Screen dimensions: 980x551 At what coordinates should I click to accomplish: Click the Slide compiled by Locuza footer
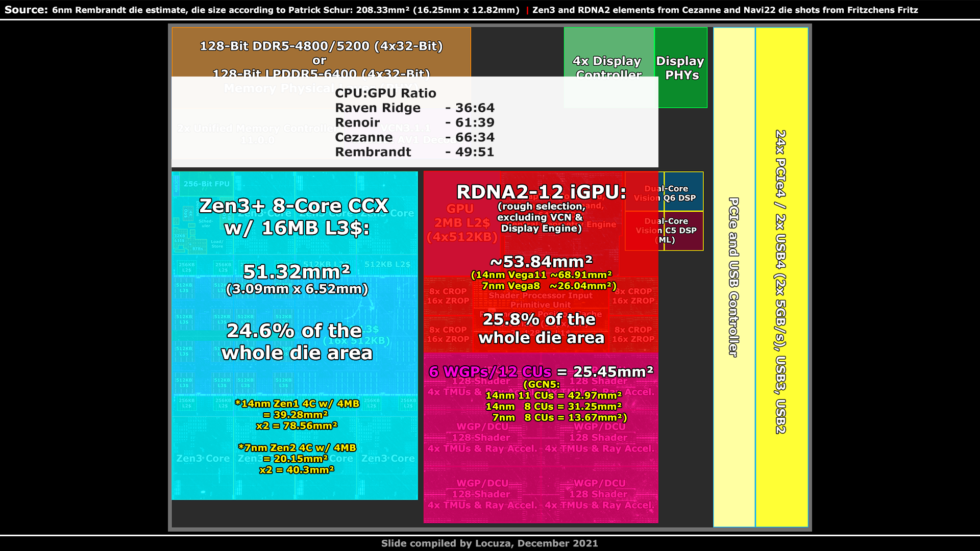(489, 543)
